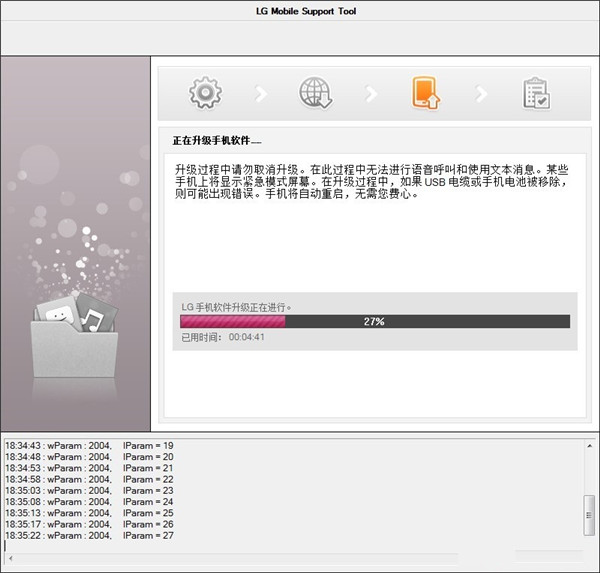This screenshot has height=573, width=600.
Task: Click the folder illustration in the left panel
Action: (x=74, y=334)
